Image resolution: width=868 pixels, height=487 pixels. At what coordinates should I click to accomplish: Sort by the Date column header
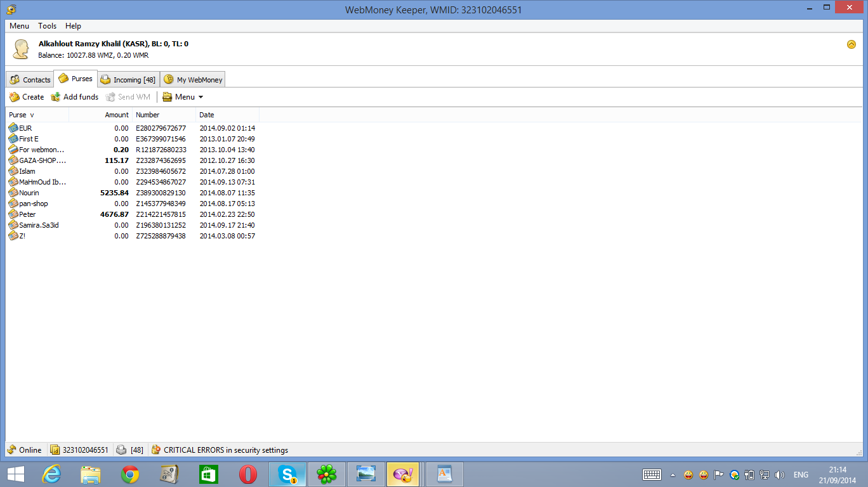coord(227,115)
